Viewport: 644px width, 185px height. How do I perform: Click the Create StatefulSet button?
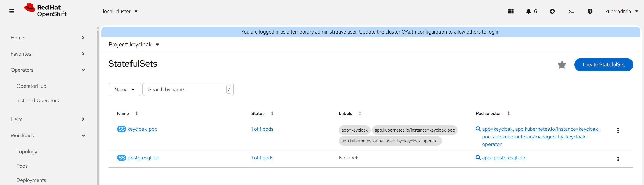(x=604, y=65)
